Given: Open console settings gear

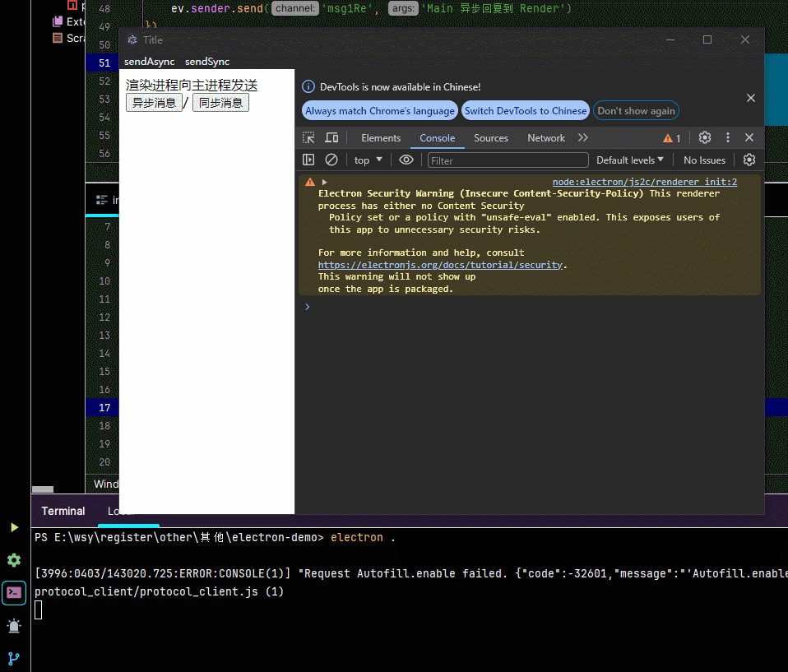Looking at the screenshot, I should point(749,160).
